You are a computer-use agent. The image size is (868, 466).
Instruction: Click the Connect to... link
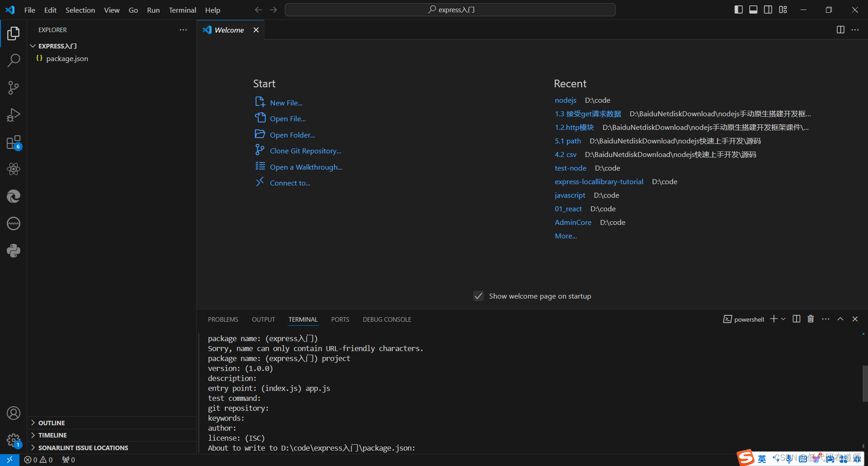click(x=290, y=183)
